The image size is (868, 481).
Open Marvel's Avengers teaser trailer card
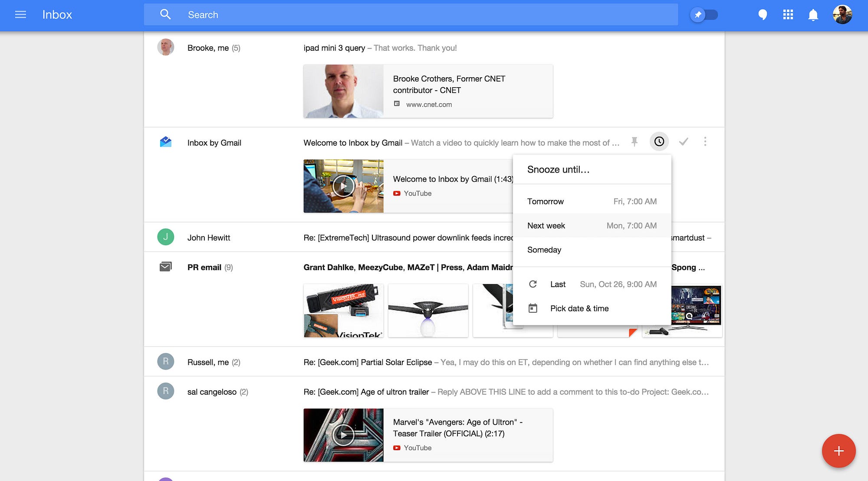428,435
